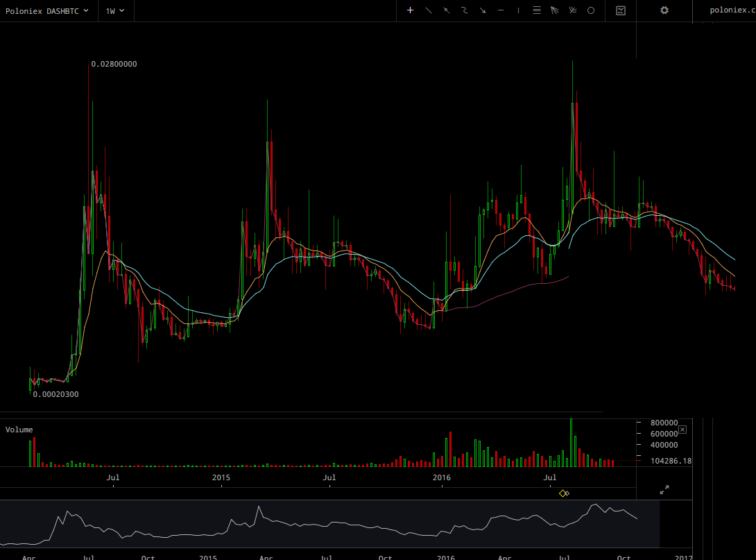Screen dimensions: 756x560
Task: Select the ray line drawing tool
Action: 447,10
